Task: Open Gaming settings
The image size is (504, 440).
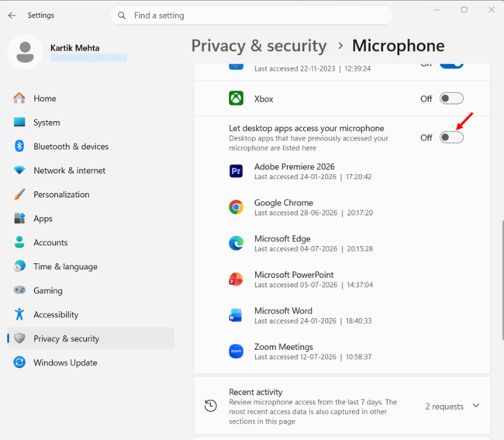Action: (91, 290)
